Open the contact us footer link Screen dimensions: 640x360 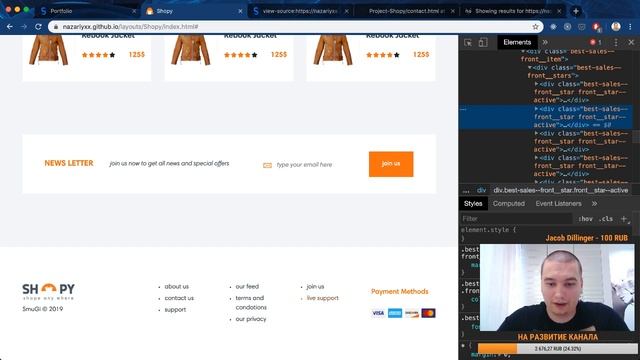click(179, 298)
